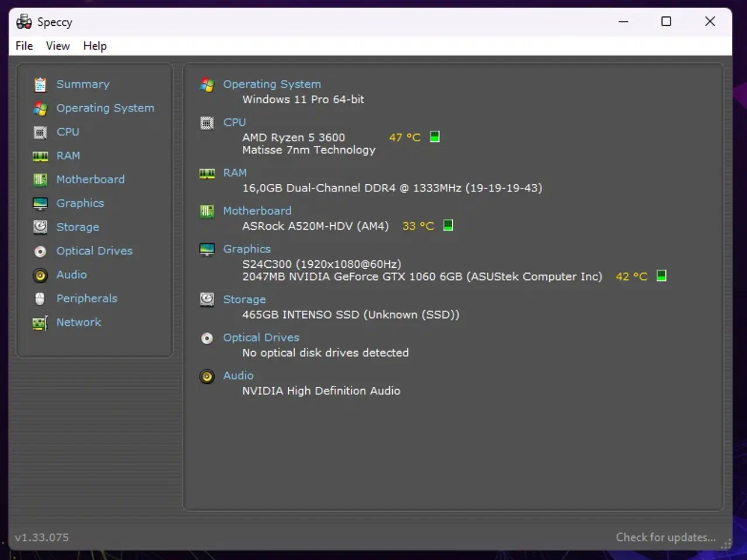Open Storage via its disk icon
The width and height of the screenshot is (747, 560).
(x=40, y=227)
